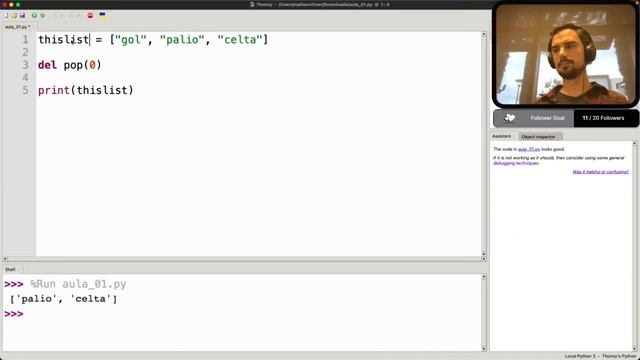Run the current script with the green play icon

click(x=34, y=16)
